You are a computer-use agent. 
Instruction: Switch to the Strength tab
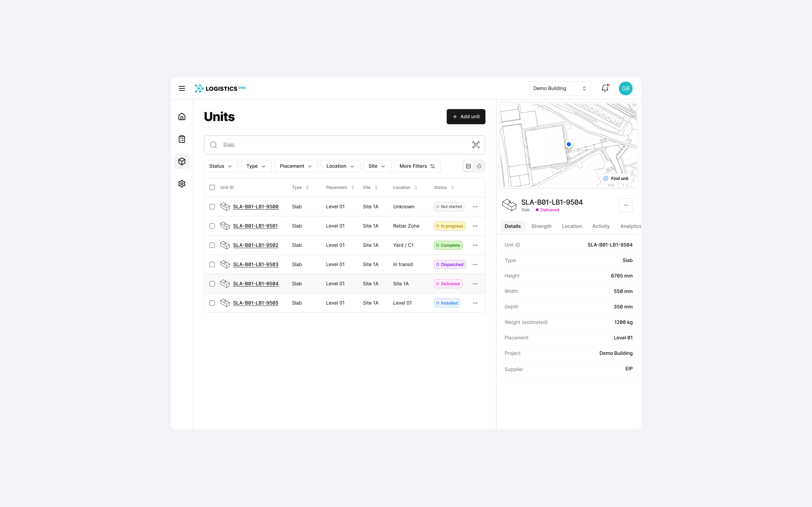coord(541,226)
